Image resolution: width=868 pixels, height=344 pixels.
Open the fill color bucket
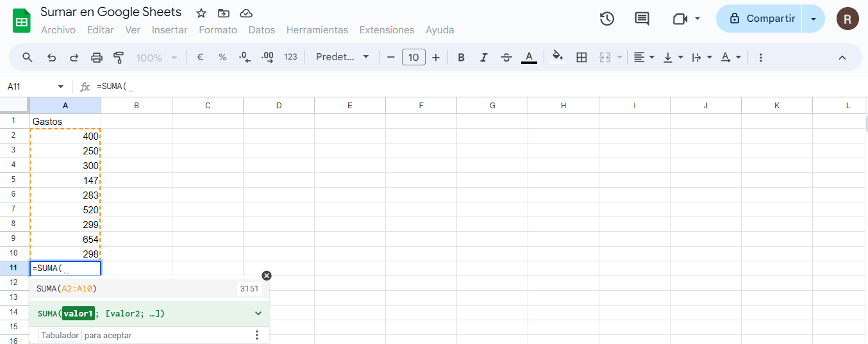pyautogui.click(x=558, y=57)
